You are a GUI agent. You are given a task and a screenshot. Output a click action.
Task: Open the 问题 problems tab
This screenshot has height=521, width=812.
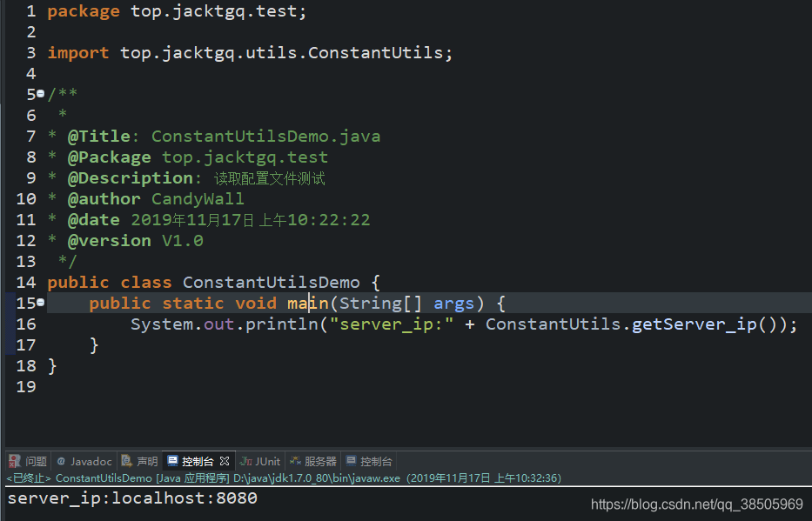[x=29, y=461]
